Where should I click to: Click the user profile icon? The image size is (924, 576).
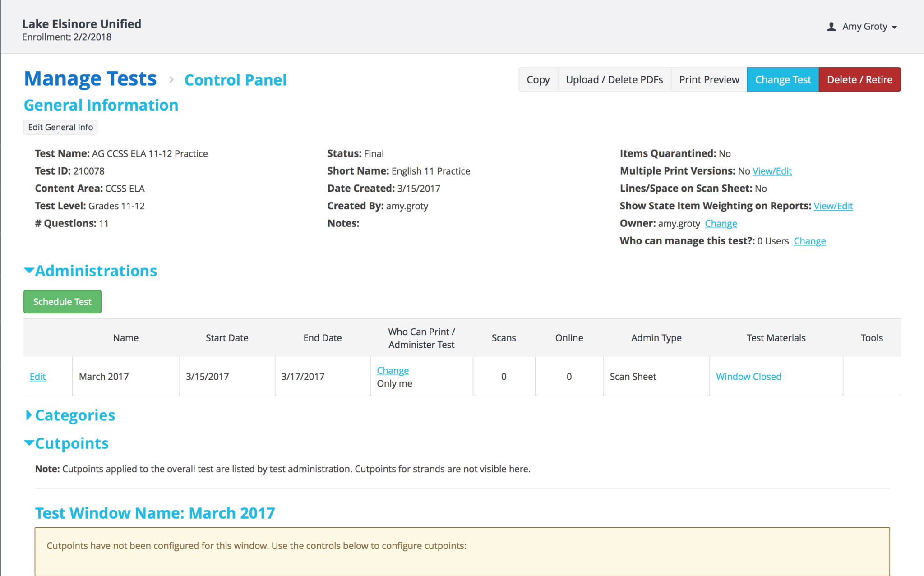click(831, 27)
